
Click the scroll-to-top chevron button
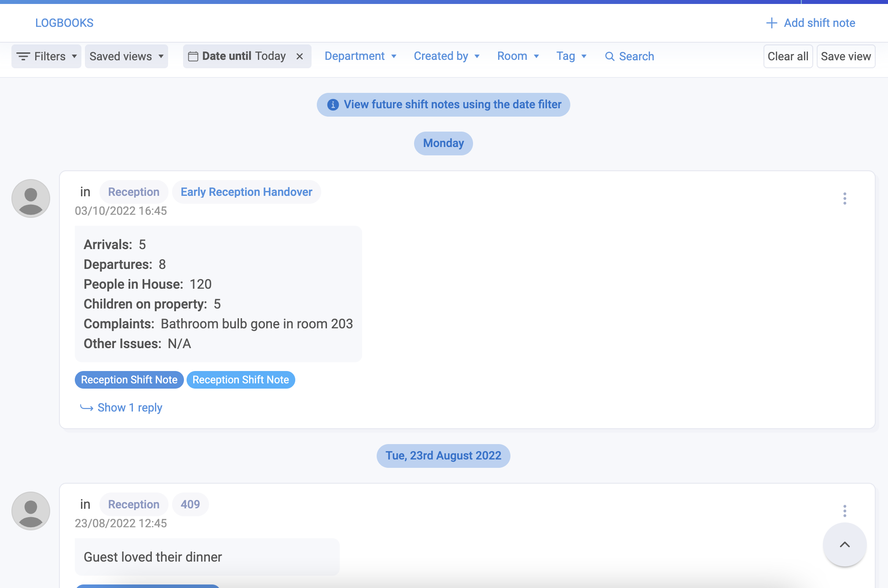tap(844, 544)
